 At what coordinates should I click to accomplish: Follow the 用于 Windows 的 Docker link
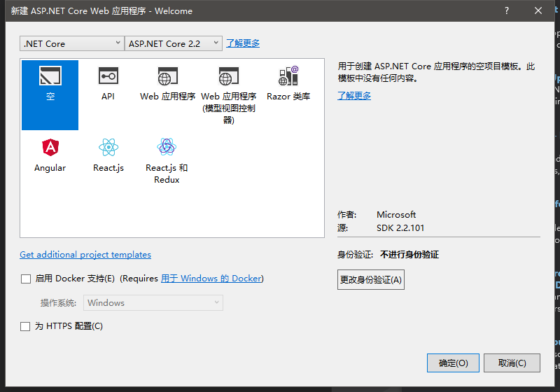211,279
